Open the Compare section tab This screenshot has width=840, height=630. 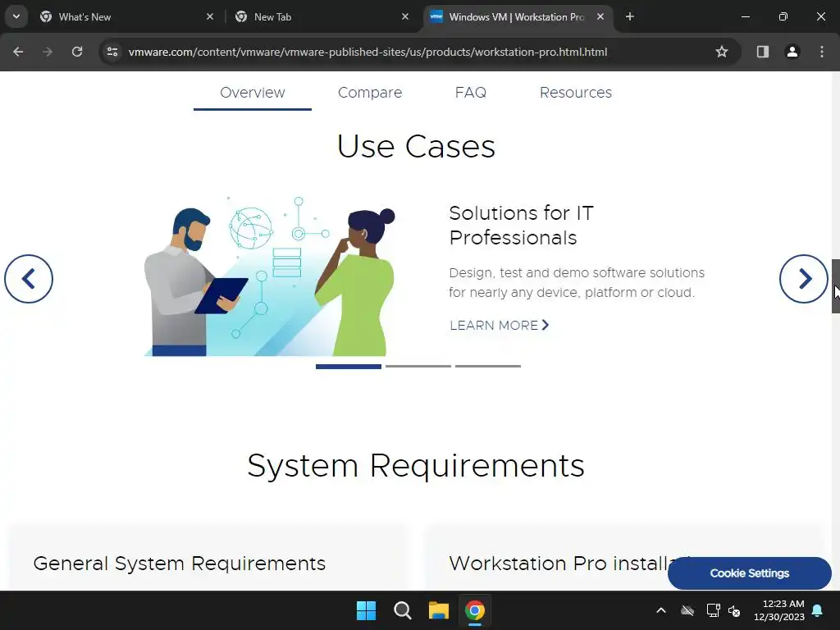[370, 93]
